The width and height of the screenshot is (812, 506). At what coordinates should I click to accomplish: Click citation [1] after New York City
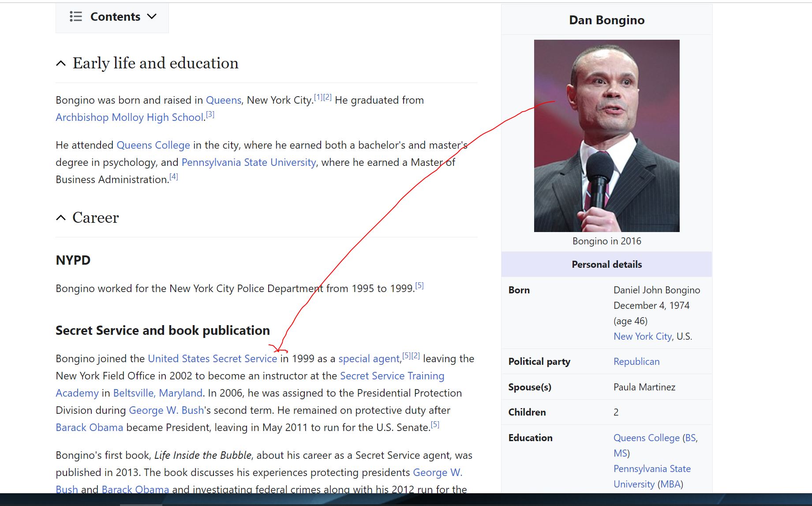[x=318, y=97]
